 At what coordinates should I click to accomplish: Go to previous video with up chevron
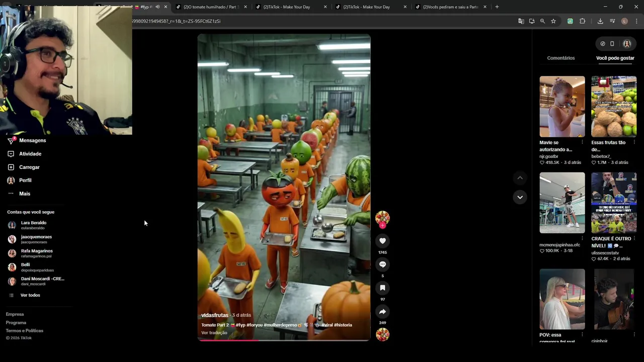[520, 177]
